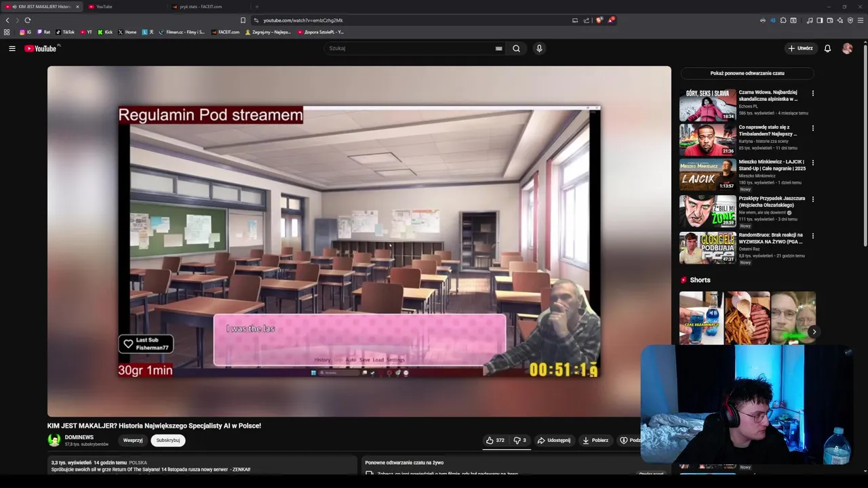Screen dimensions: 868x488
Task: Open the Brave Shields lion icon
Action: point(599,20)
